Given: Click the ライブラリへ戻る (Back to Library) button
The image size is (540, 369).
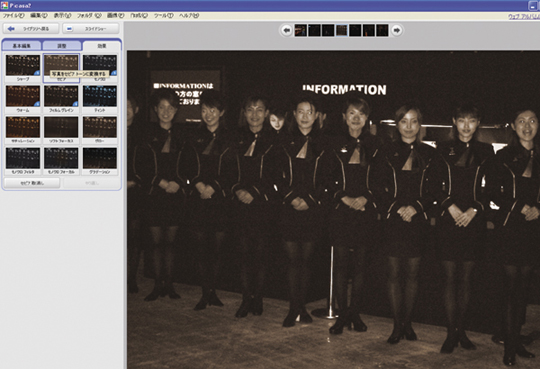Looking at the screenshot, I should point(31,29).
